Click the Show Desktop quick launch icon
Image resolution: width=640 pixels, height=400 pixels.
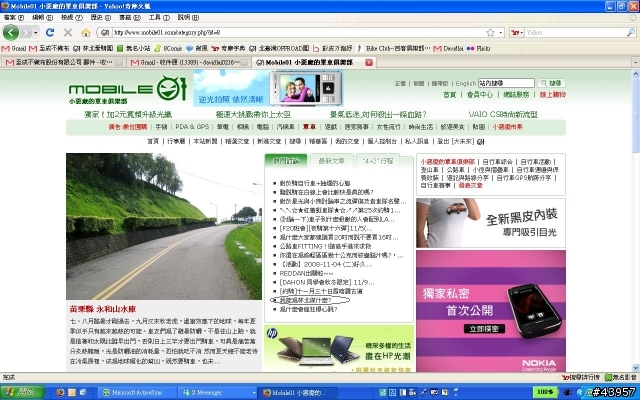(x=83, y=392)
